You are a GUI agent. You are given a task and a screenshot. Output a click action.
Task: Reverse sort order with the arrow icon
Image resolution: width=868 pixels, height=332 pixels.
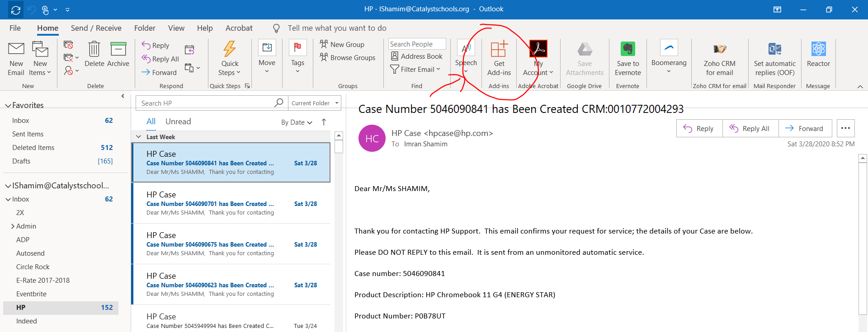click(x=324, y=122)
